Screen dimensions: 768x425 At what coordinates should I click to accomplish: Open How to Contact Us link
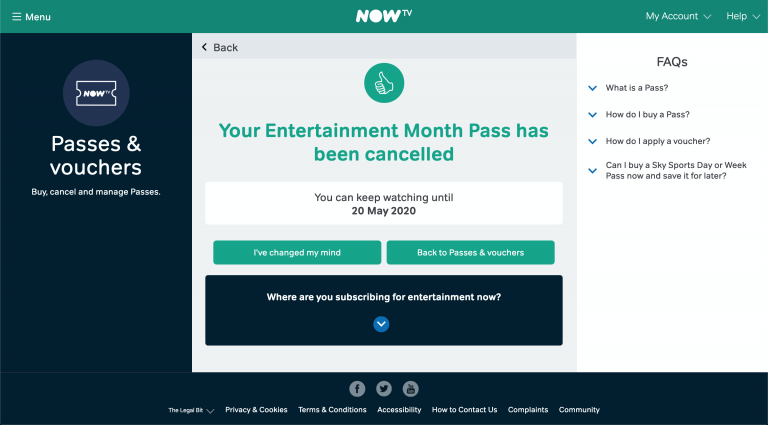click(464, 410)
